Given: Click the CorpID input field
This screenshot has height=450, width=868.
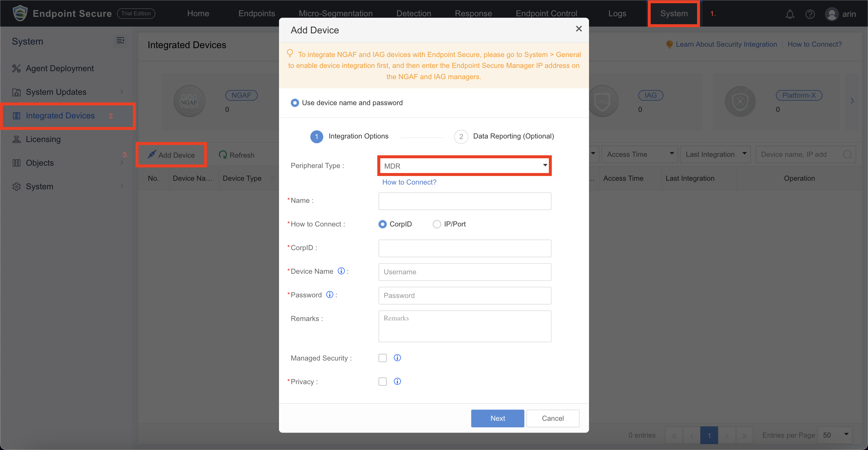Looking at the screenshot, I should click(x=465, y=248).
